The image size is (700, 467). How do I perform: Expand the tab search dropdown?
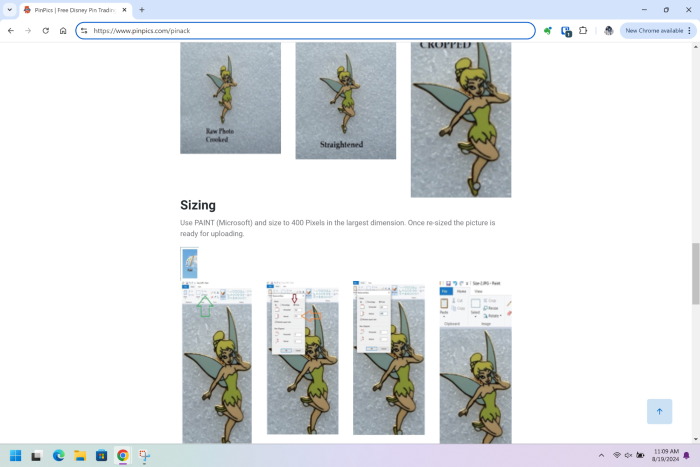[9, 9]
